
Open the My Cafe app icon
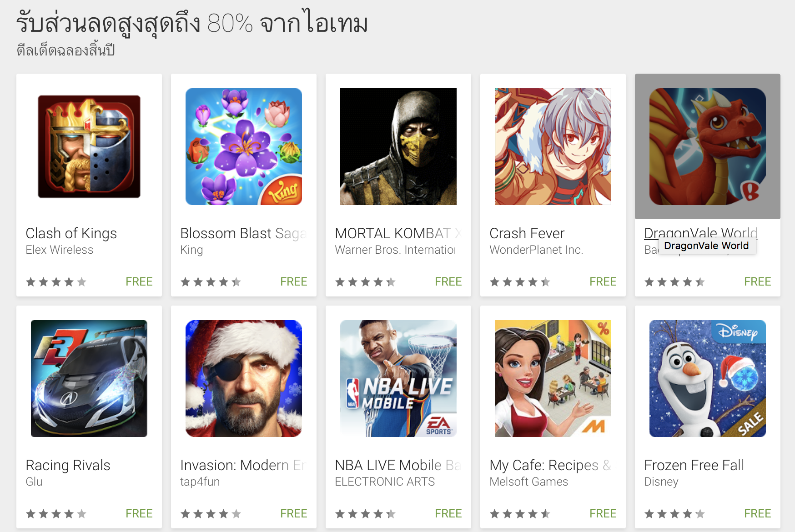(553, 378)
